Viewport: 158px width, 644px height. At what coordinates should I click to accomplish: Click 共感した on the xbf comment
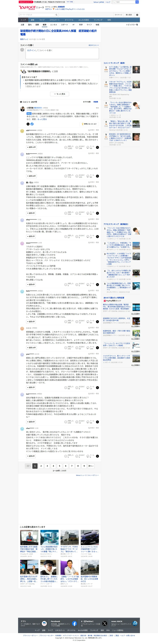[69, 147]
